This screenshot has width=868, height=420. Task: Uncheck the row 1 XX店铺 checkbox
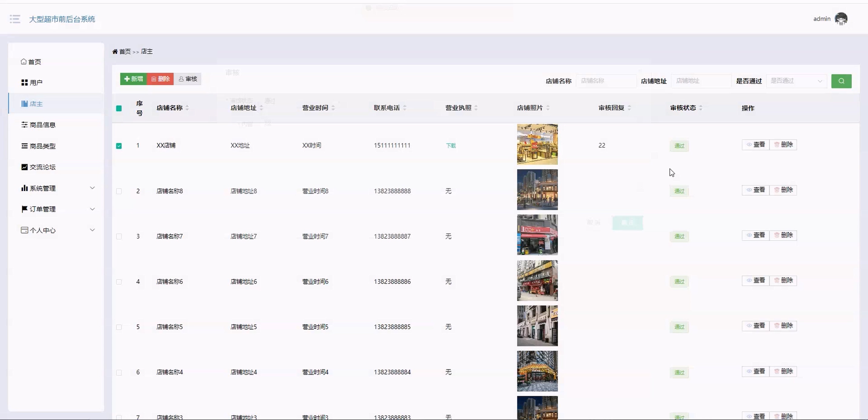click(119, 146)
